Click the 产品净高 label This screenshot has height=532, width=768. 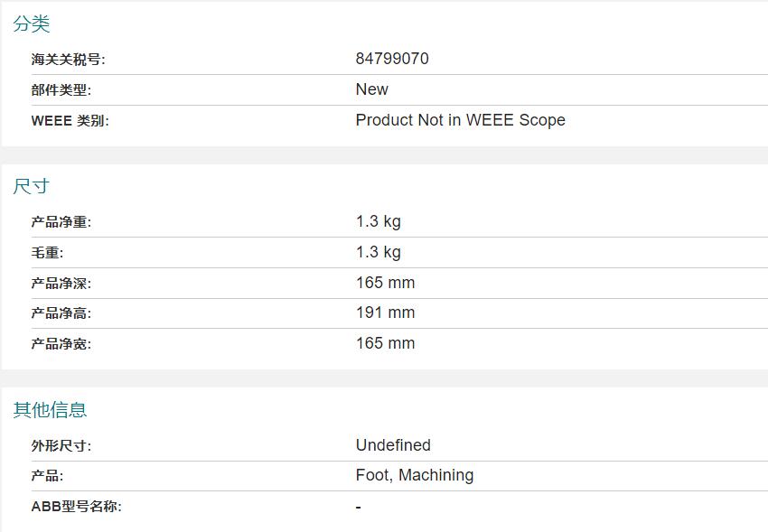pos(61,313)
